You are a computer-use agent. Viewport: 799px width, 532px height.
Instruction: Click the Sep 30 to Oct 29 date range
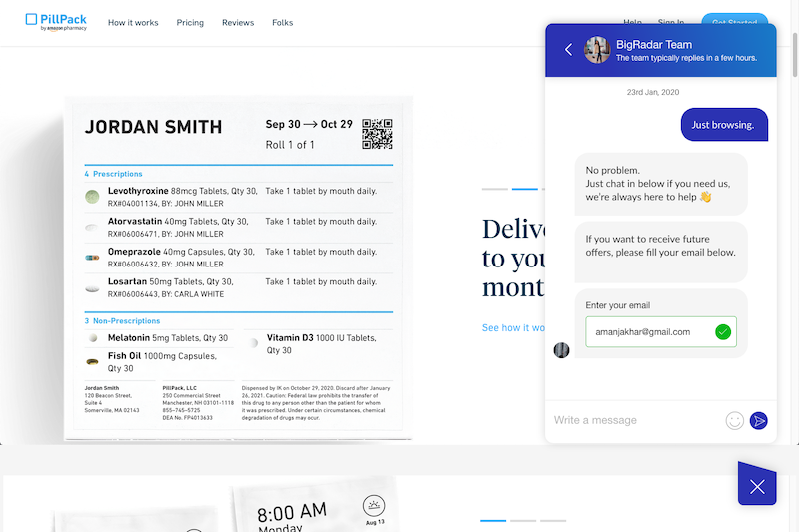309,124
